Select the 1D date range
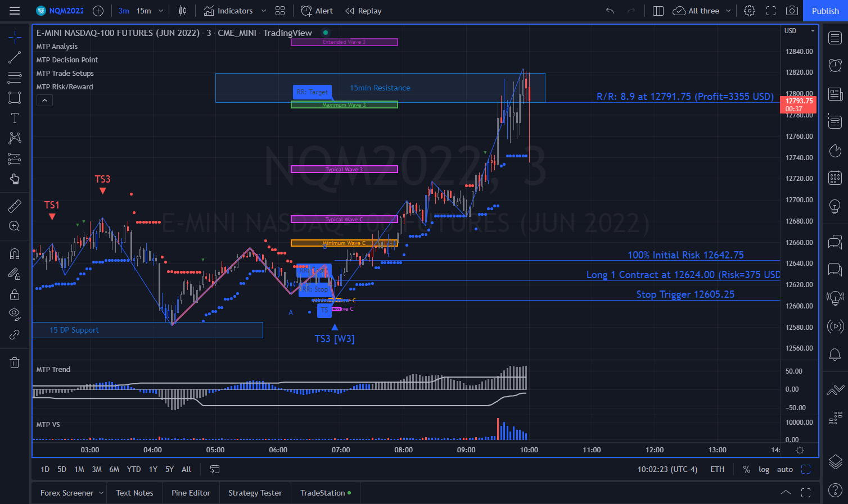Image resolution: width=848 pixels, height=504 pixels. [x=45, y=469]
